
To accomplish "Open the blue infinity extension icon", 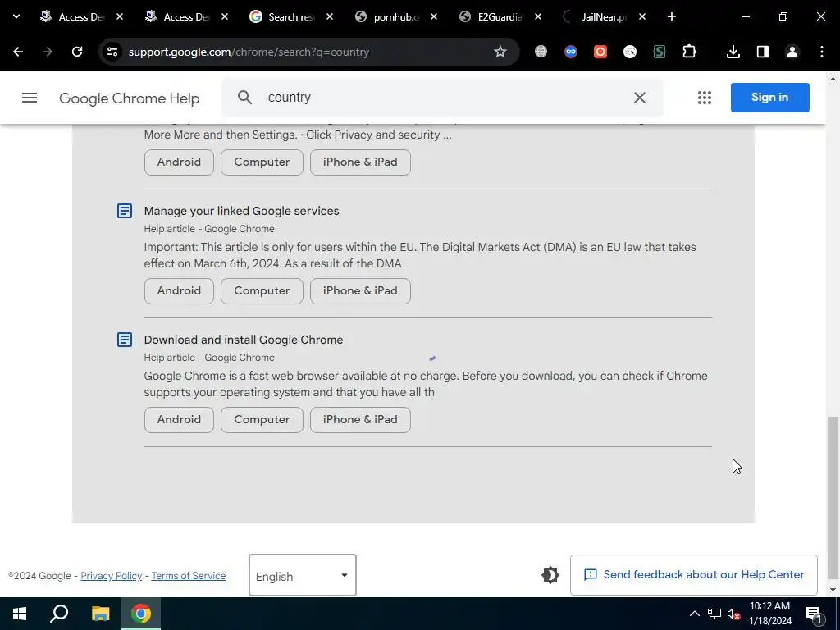I will point(571,52).
